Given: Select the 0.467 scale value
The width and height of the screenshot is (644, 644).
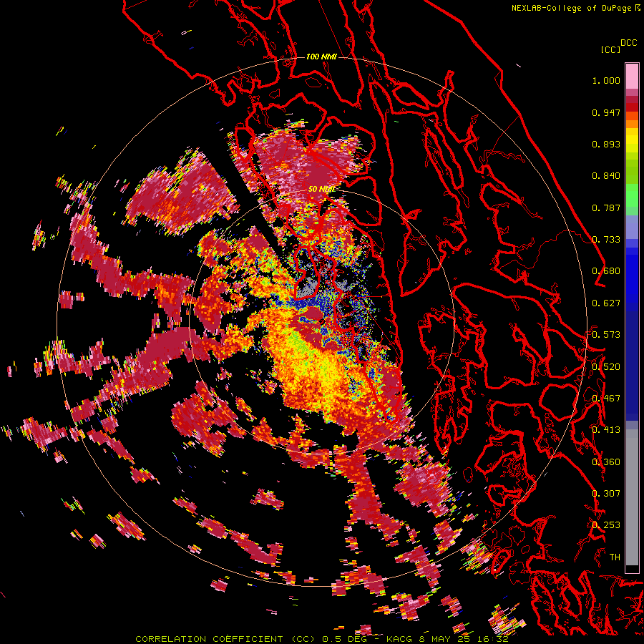Looking at the screenshot, I should (606, 398).
